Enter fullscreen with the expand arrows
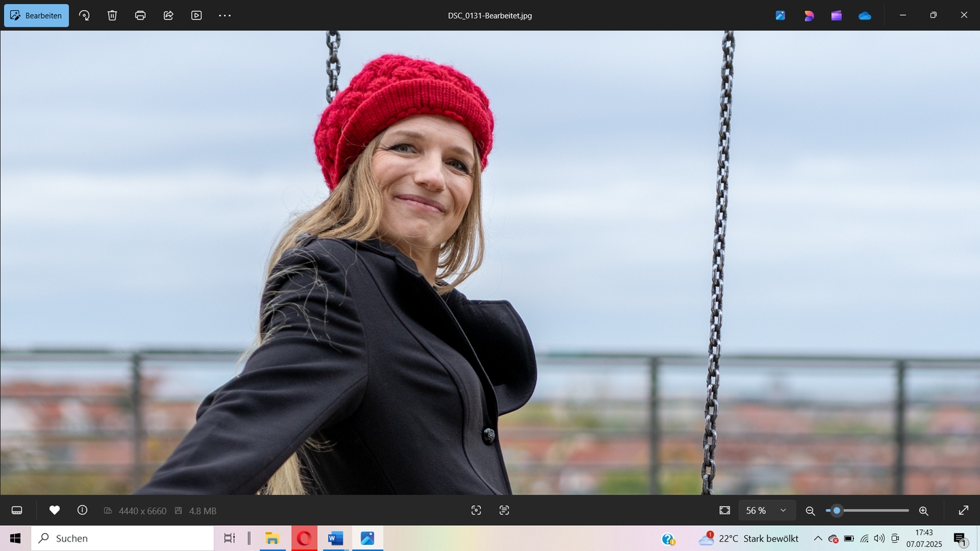The height and width of the screenshot is (551, 980). (x=964, y=510)
